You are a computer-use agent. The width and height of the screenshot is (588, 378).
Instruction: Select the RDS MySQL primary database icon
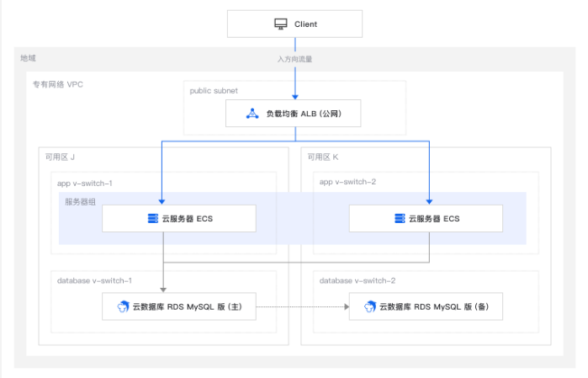[x=123, y=306]
